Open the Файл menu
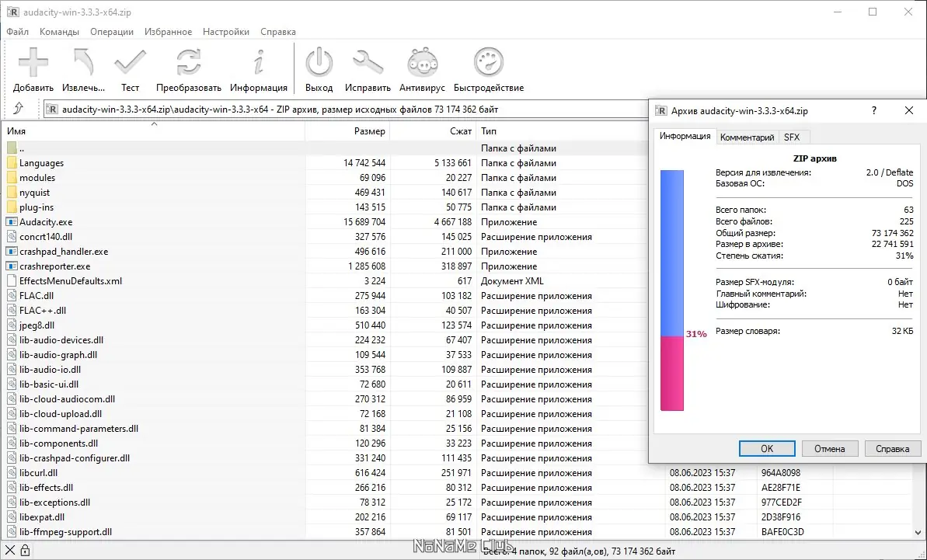 coord(18,32)
